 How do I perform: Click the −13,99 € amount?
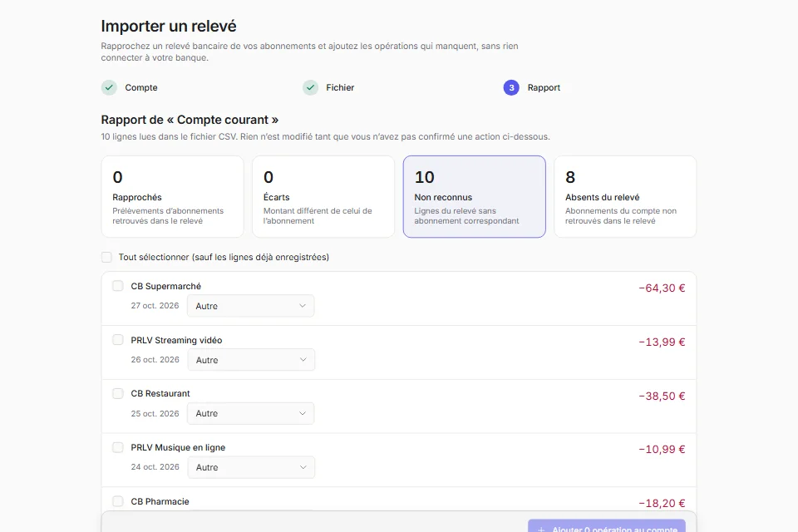click(662, 342)
